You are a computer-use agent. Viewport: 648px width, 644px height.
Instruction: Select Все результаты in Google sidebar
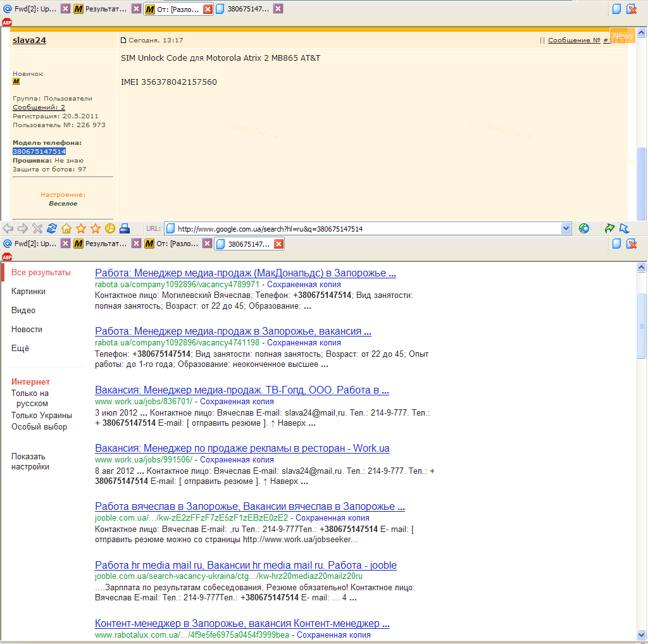[x=41, y=272]
